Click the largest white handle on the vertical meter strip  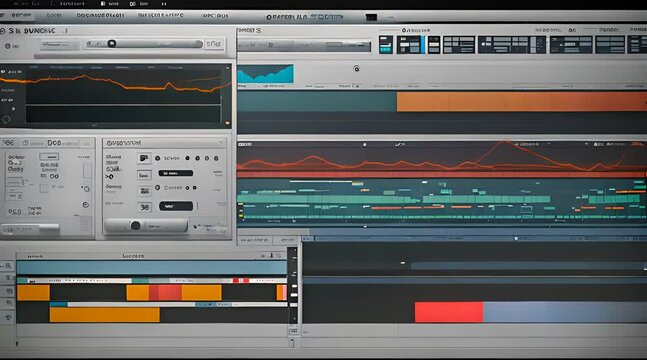point(293,305)
